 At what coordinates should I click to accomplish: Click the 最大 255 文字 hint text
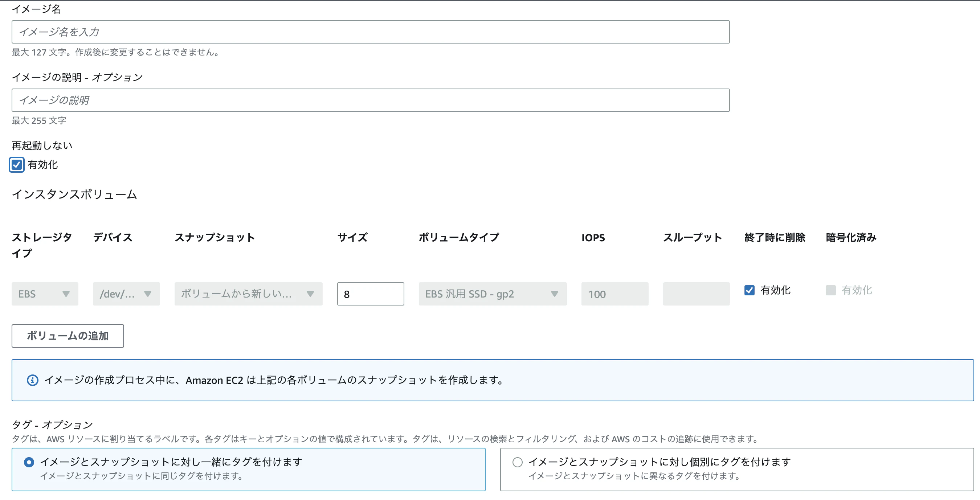point(39,121)
